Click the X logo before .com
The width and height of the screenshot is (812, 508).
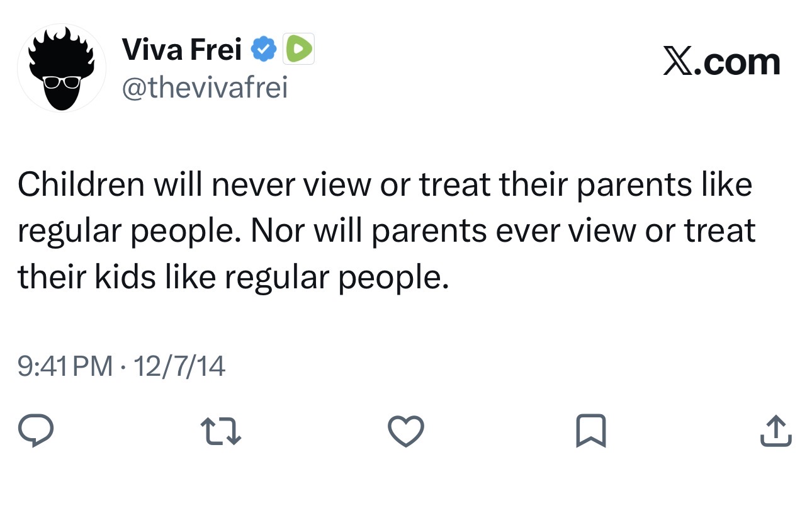coord(678,62)
